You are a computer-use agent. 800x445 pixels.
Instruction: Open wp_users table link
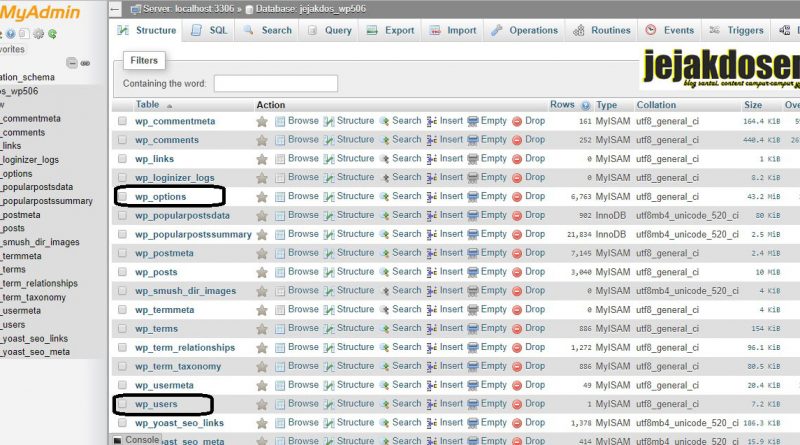click(156, 404)
